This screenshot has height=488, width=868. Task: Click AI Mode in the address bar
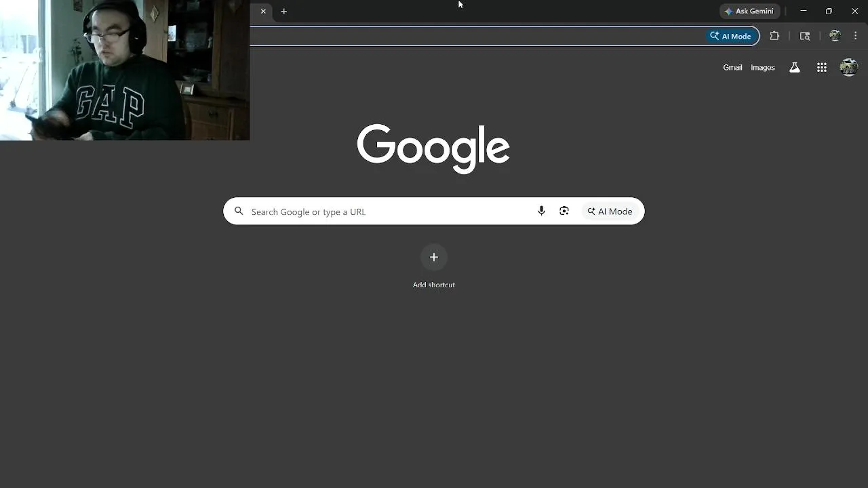pyautogui.click(x=730, y=36)
